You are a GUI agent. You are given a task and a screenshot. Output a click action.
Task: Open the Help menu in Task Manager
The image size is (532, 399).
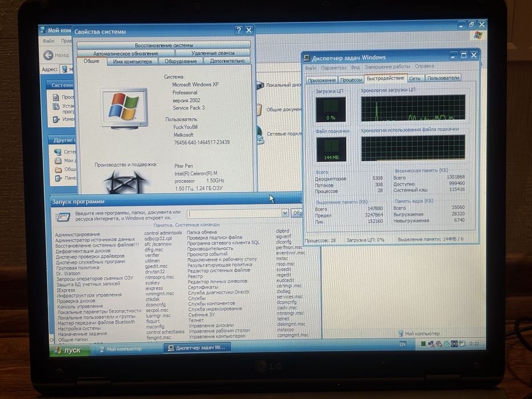pyautogui.click(x=424, y=66)
